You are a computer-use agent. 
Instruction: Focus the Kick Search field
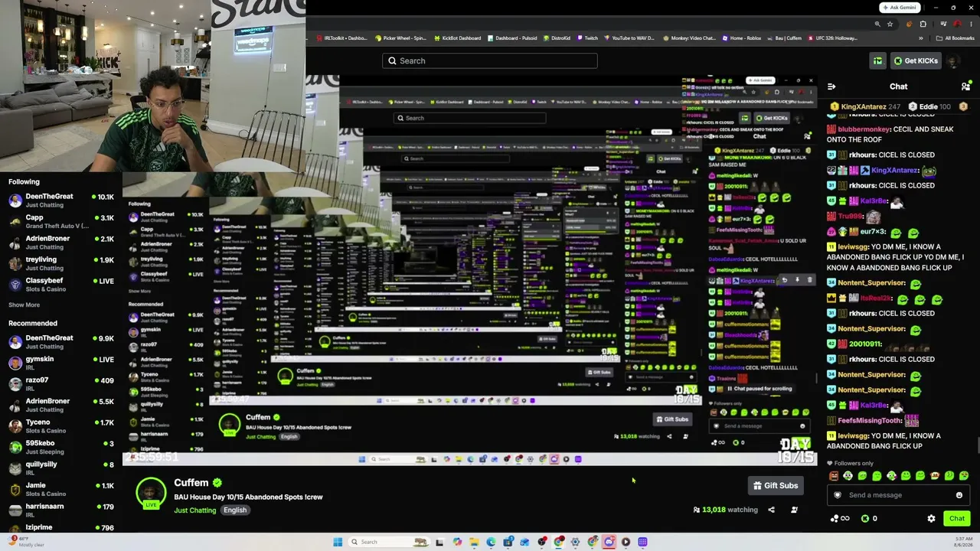pos(490,61)
